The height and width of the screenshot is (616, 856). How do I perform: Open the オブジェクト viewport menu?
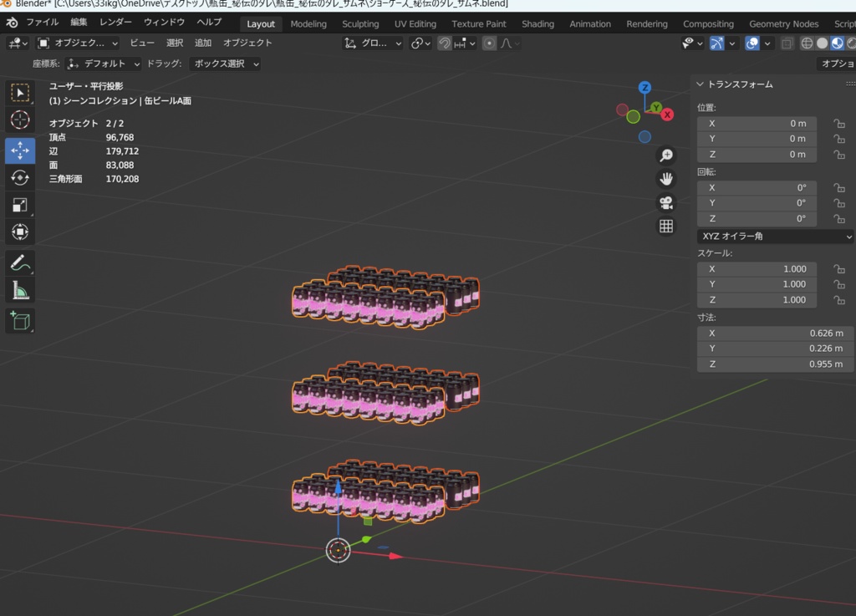247,43
